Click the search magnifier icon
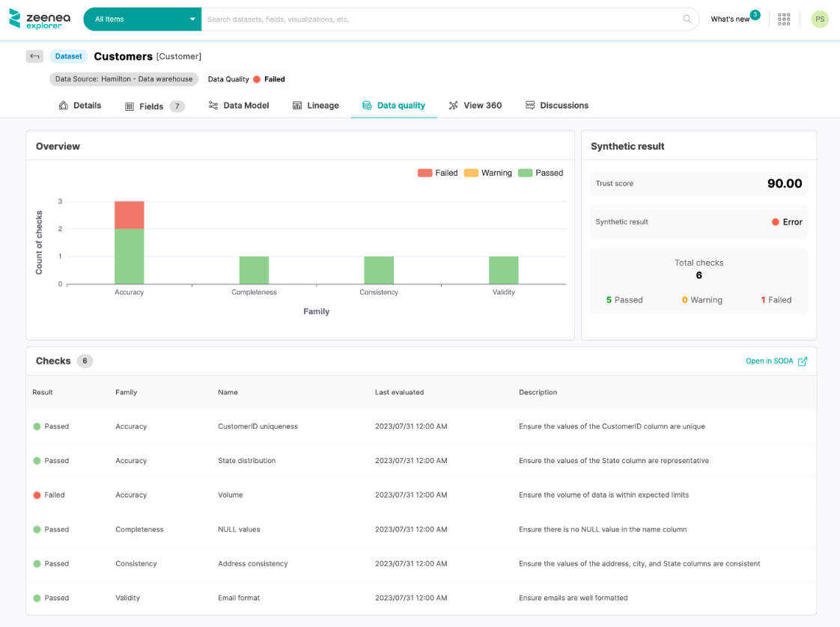 [687, 19]
